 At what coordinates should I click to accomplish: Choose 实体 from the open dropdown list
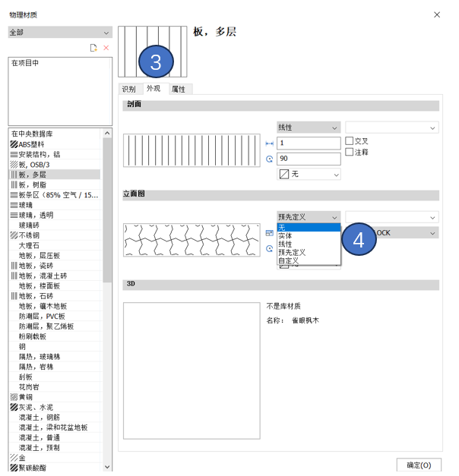(286, 236)
